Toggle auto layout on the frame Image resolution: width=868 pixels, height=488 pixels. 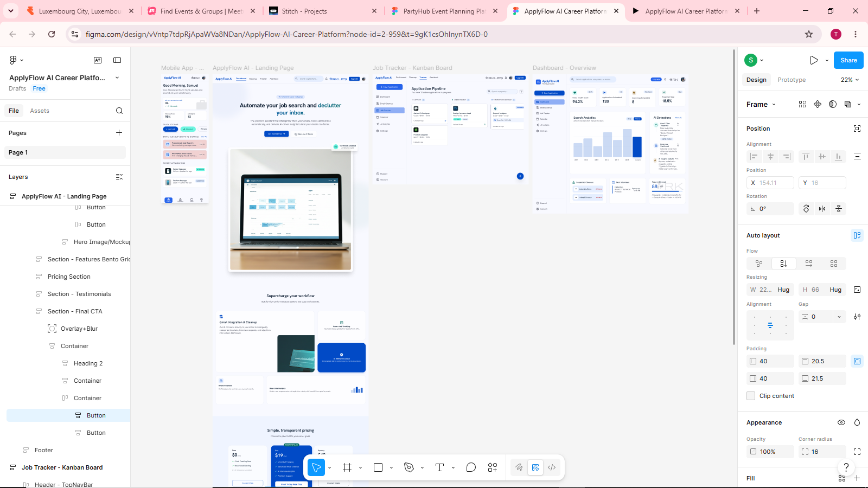click(x=857, y=235)
